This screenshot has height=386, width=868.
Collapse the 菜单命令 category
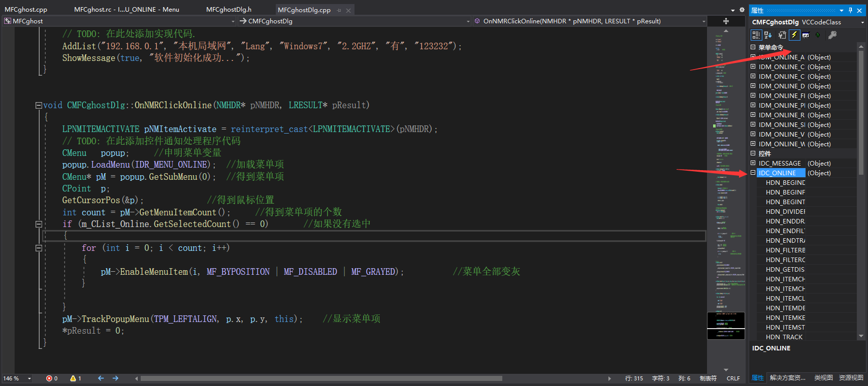[753, 47]
